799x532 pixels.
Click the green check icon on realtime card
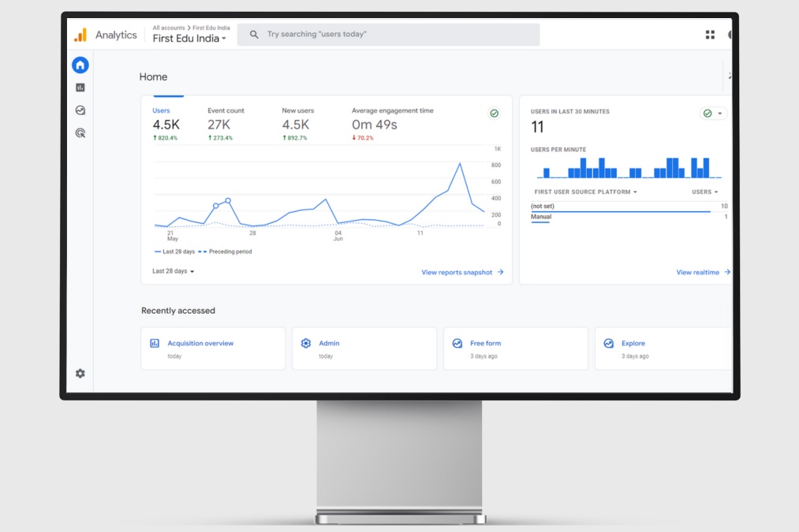tap(708, 113)
